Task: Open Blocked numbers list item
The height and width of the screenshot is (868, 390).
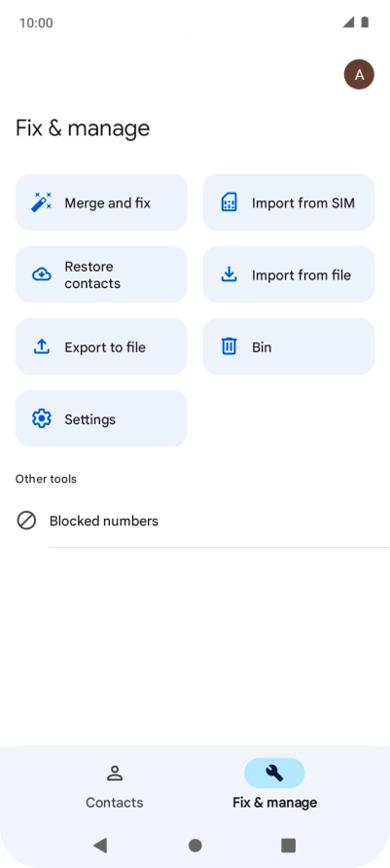Action: coord(202,521)
